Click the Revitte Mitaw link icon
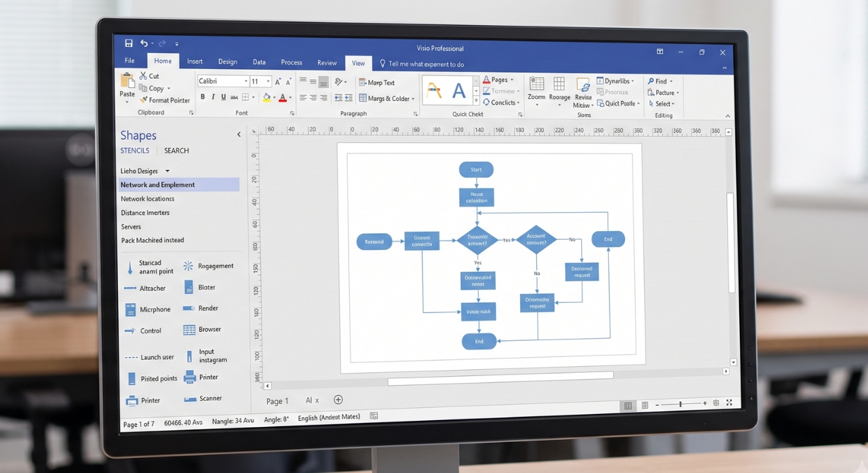This screenshot has height=473, width=868. [583, 92]
